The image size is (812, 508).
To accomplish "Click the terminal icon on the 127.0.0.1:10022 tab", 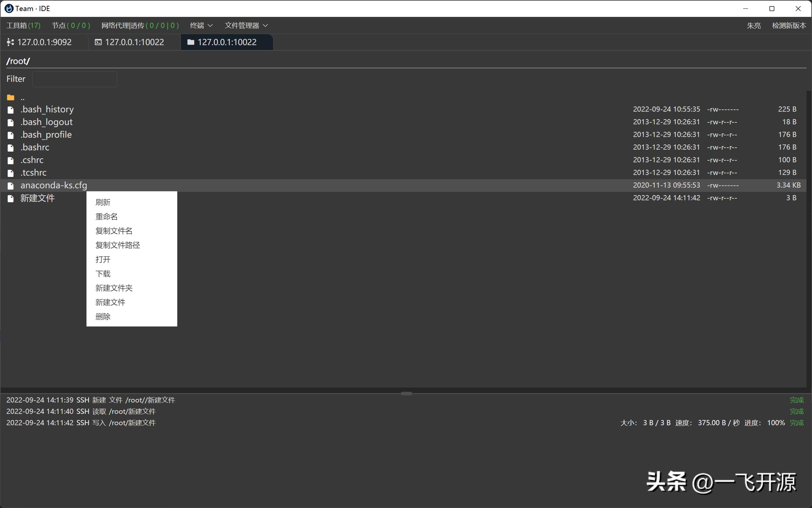I will pyautogui.click(x=98, y=42).
